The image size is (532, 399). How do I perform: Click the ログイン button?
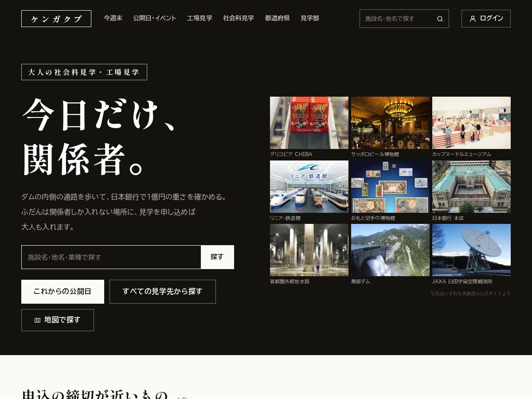(x=486, y=19)
